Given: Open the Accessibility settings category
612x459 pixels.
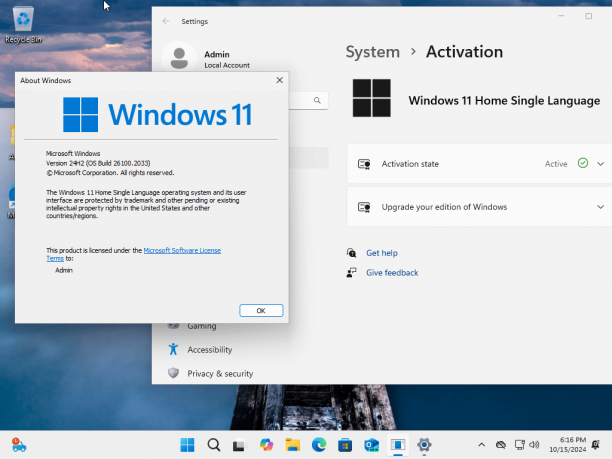Looking at the screenshot, I should click(x=210, y=350).
